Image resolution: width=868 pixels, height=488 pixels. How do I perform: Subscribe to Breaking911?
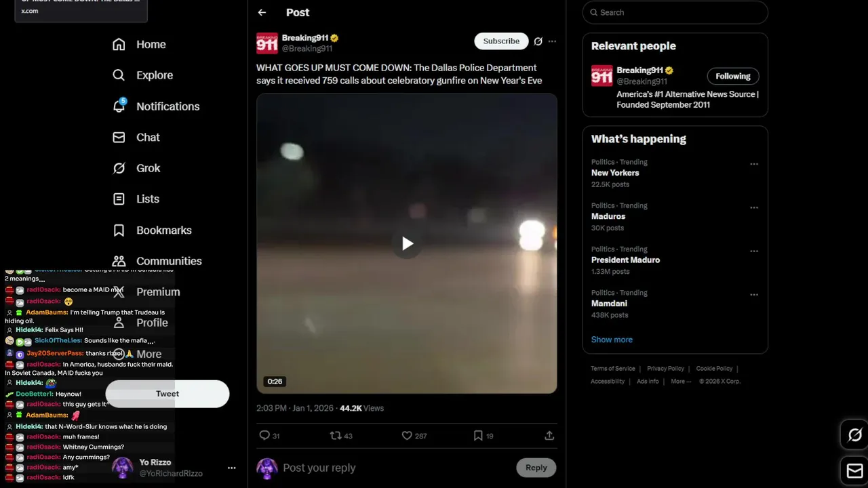501,41
